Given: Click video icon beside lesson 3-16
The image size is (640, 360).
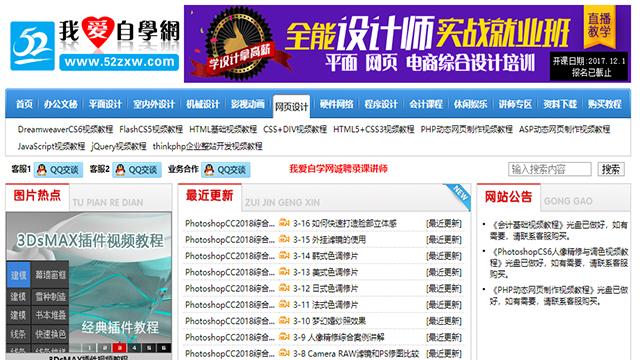Looking at the screenshot, I should click(284, 223).
